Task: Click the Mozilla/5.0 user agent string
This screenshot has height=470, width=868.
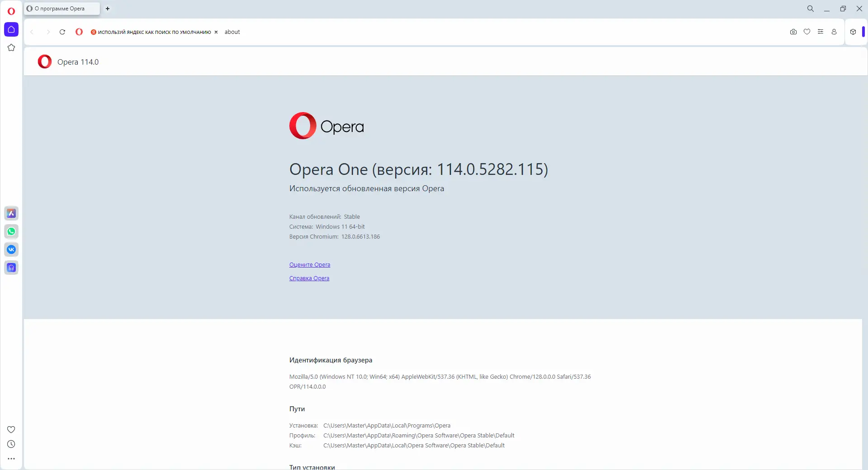Action: tap(440, 377)
